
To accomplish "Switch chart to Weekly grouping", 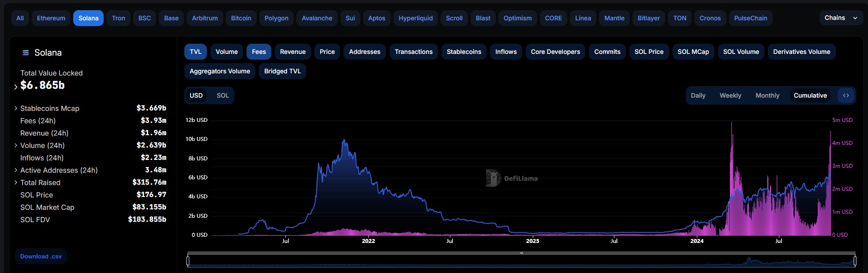I will pyautogui.click(x=730, y=95).
